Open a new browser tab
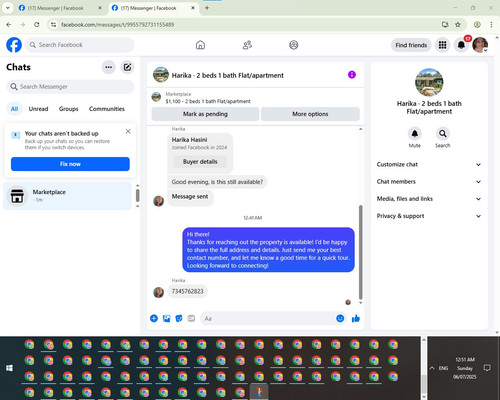500x400 pixels. (x=207, y=8)
